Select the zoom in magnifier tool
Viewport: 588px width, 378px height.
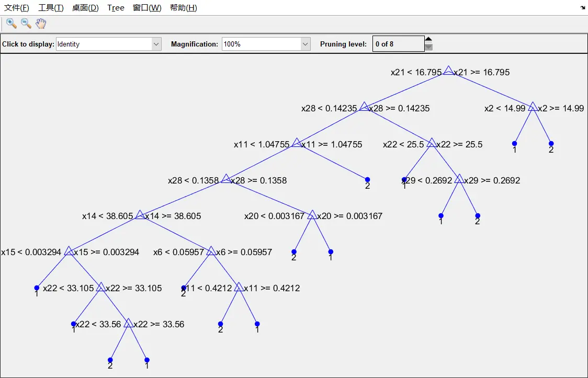12,23
